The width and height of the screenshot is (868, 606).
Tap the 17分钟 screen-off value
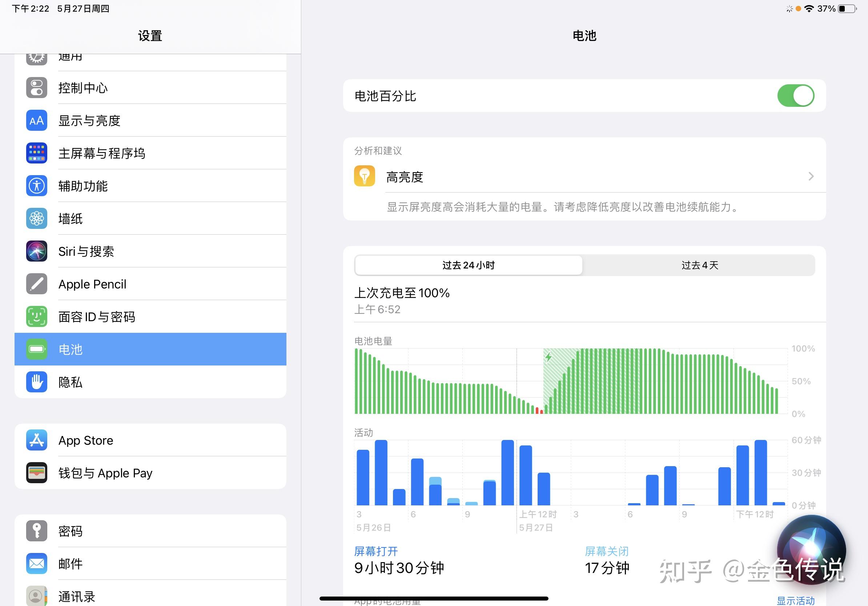[607, 568]
